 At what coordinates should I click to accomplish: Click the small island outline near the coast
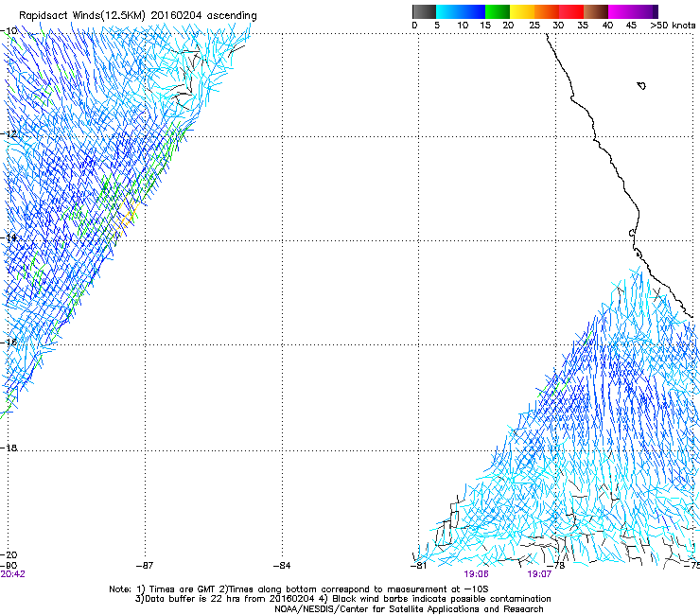641,85
